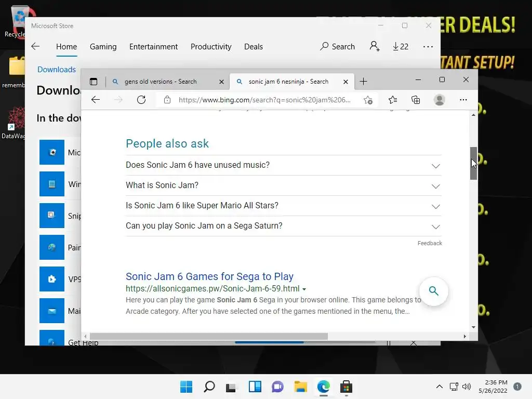Go back in Microsoft Store

coord(35,46)
